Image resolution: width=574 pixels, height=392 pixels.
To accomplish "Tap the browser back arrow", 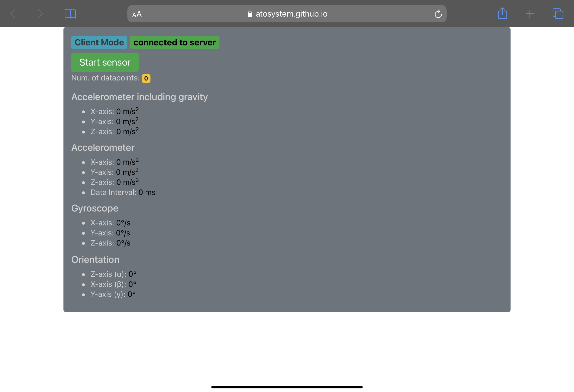I will pos(13,14).
